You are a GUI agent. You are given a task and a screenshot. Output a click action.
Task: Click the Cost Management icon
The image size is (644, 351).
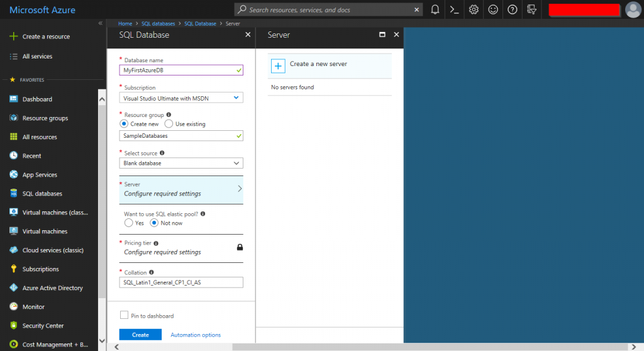[14, 344]
